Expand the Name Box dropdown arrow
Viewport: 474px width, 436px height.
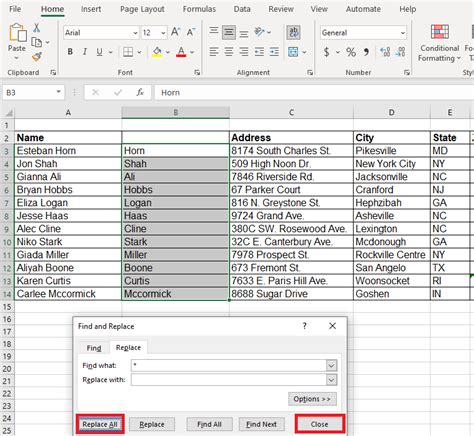[x=58, y=92]
